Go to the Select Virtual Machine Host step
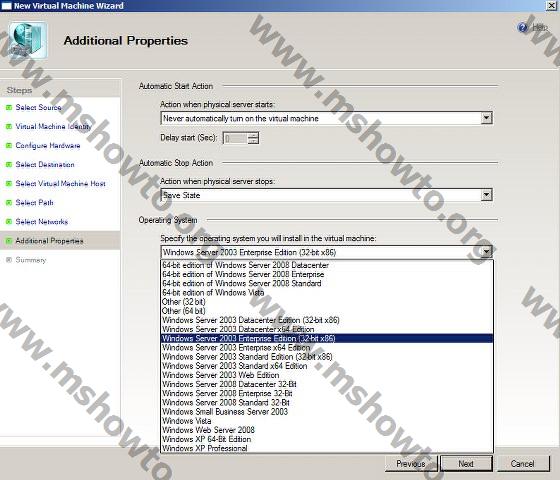The image size is (560, 480). point(60,184)
